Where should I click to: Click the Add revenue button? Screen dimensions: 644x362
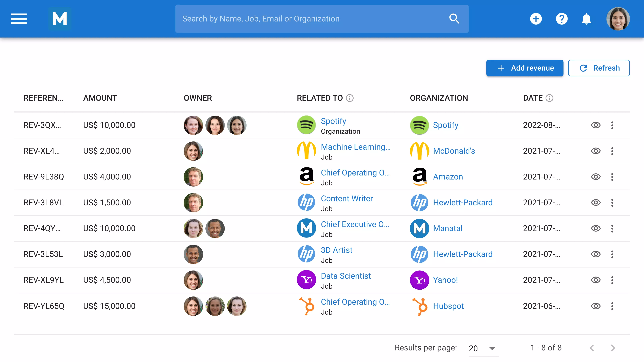(x=524, y=68)
